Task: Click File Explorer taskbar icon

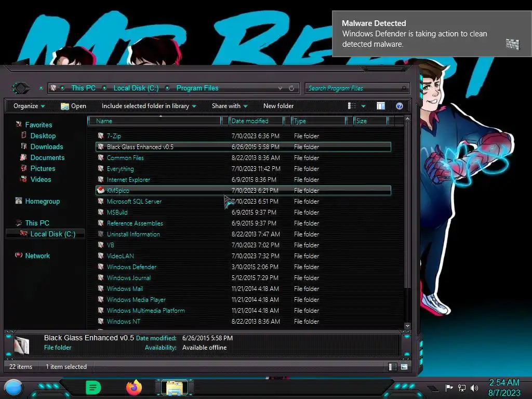Action: click(175, 388)
